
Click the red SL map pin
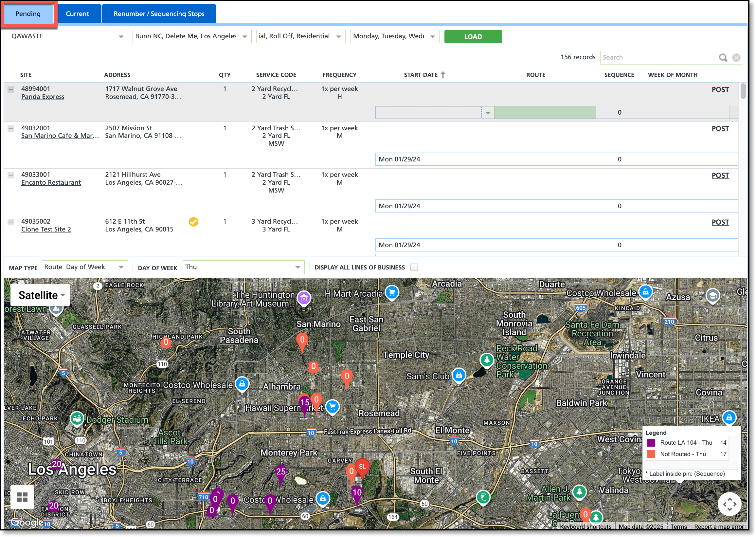pos(362,467)
